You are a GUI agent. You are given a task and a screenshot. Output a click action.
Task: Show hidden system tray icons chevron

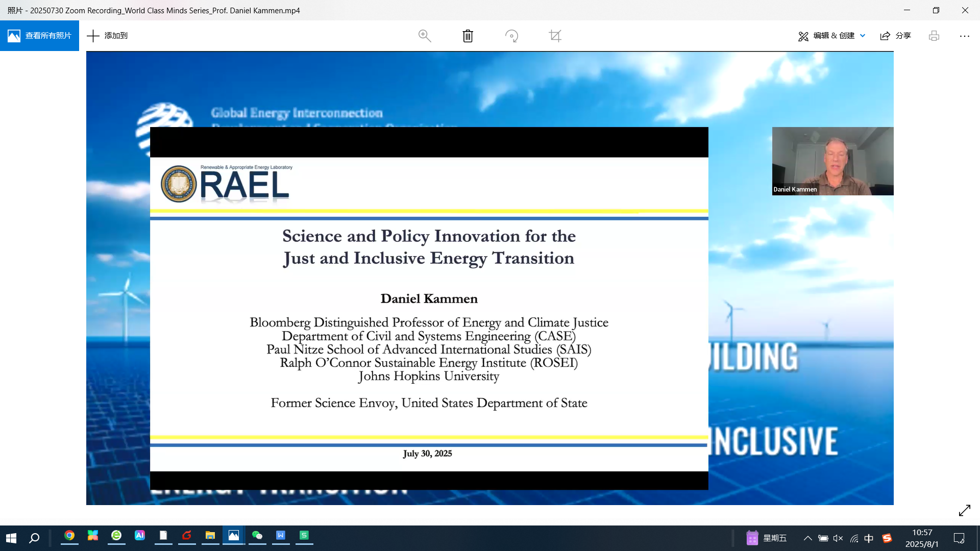click(807, 538)
